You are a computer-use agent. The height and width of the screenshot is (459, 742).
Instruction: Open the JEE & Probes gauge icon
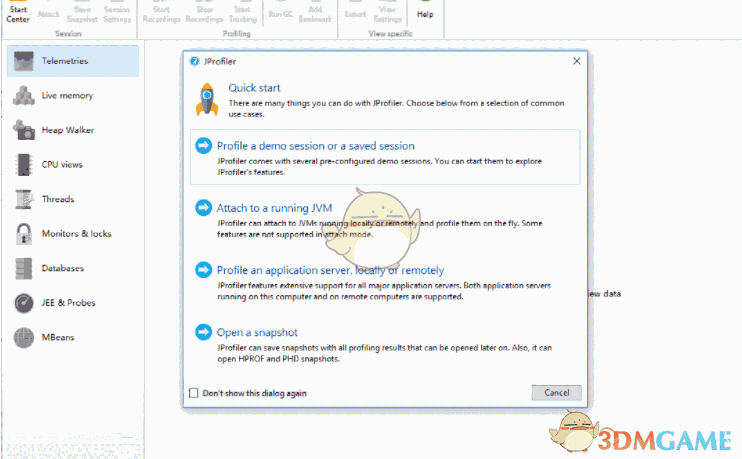click(23, 303)
